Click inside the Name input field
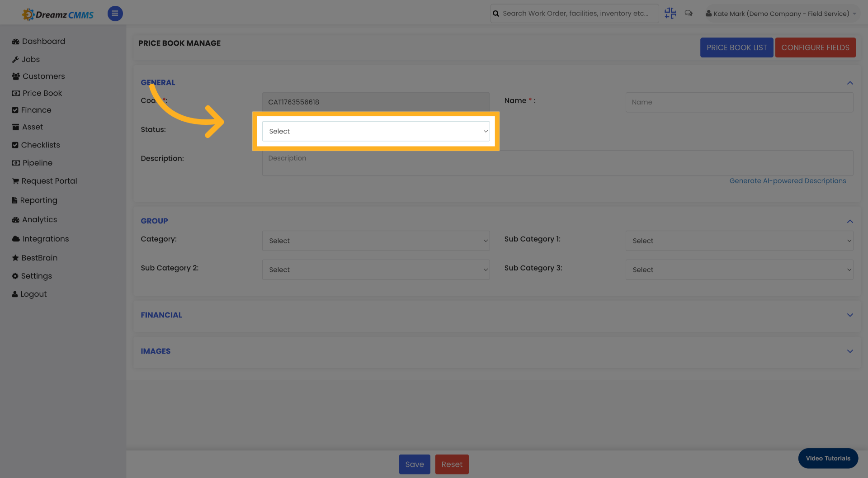 [x=739, y=102]
